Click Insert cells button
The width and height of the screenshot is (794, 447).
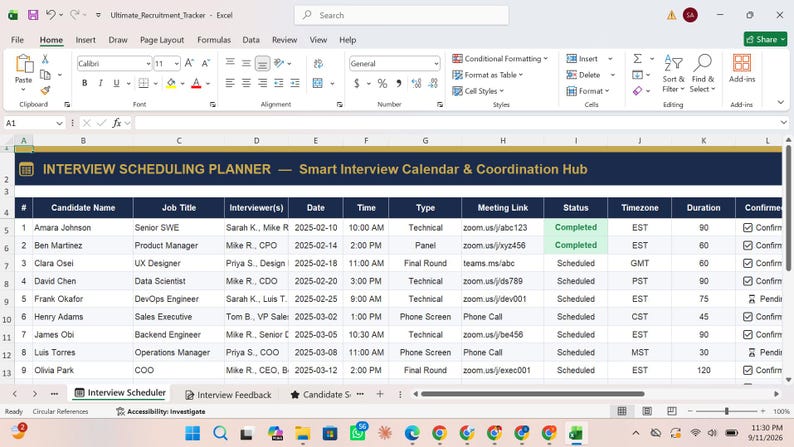coord(582,59)
